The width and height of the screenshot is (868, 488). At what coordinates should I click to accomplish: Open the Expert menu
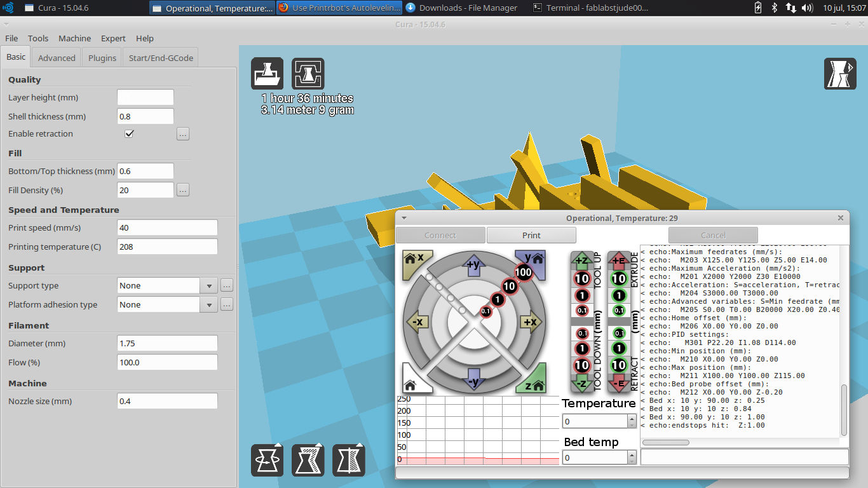tap(113, 38)
